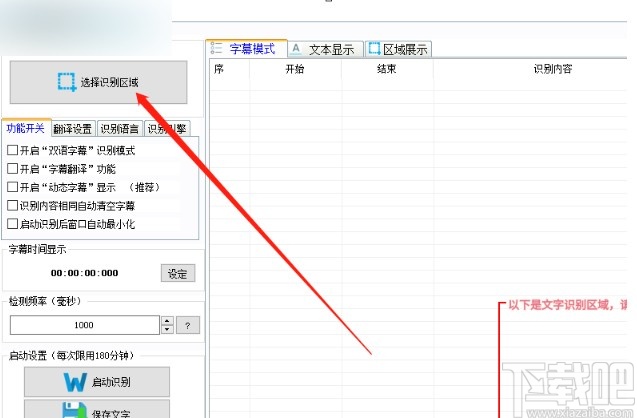The height and width of the screenshot is (418, 637).
Task: Click the dashed square icon on 区域展示 tab
Action: click(x=374, y=48)
